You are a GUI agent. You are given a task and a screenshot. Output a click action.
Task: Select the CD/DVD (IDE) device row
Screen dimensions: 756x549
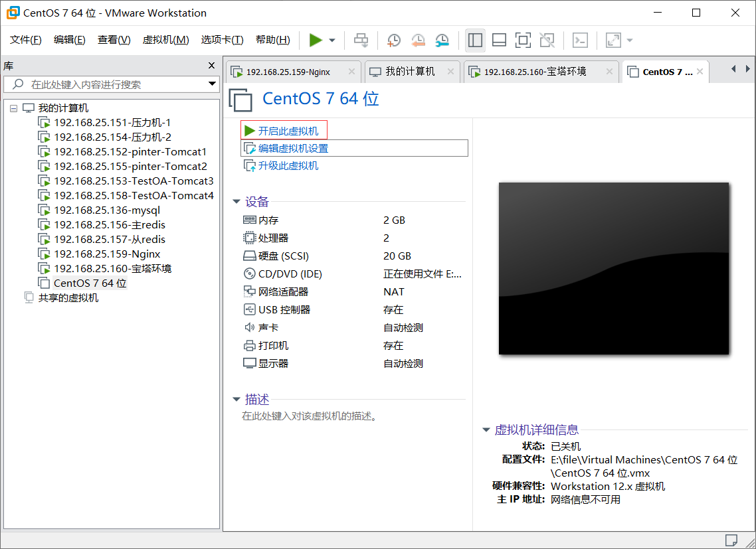pos(352,274)
